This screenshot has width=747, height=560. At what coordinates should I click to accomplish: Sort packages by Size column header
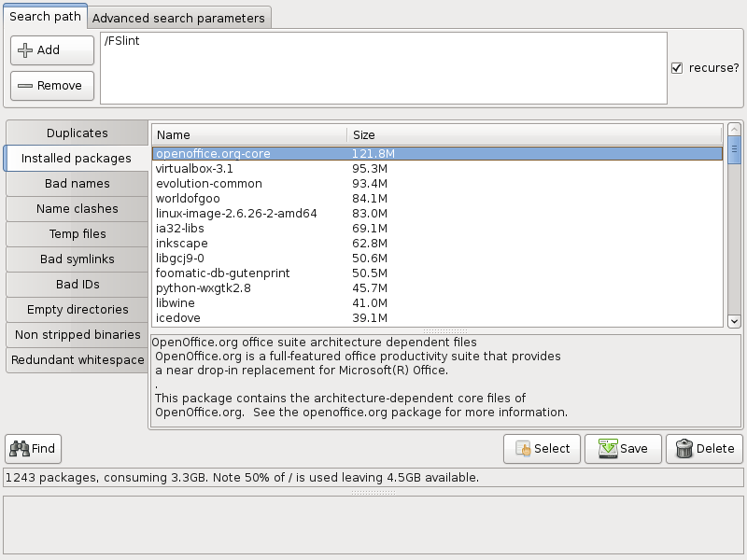click(x=534, y=135)
